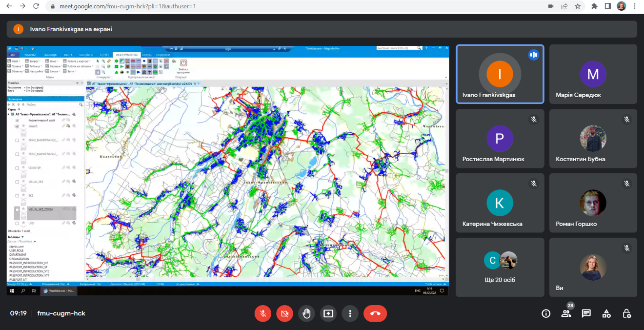Screen dimensions: 644x330
Task: Raise hand in the meeting
Action: [306, 313]
